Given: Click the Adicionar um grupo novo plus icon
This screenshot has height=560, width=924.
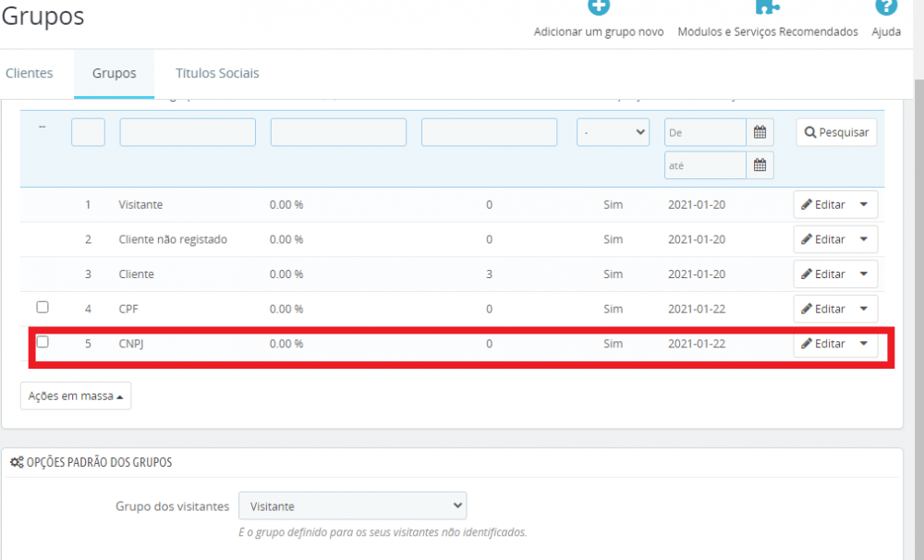Looking at the screenshot, I should point(599,7).
